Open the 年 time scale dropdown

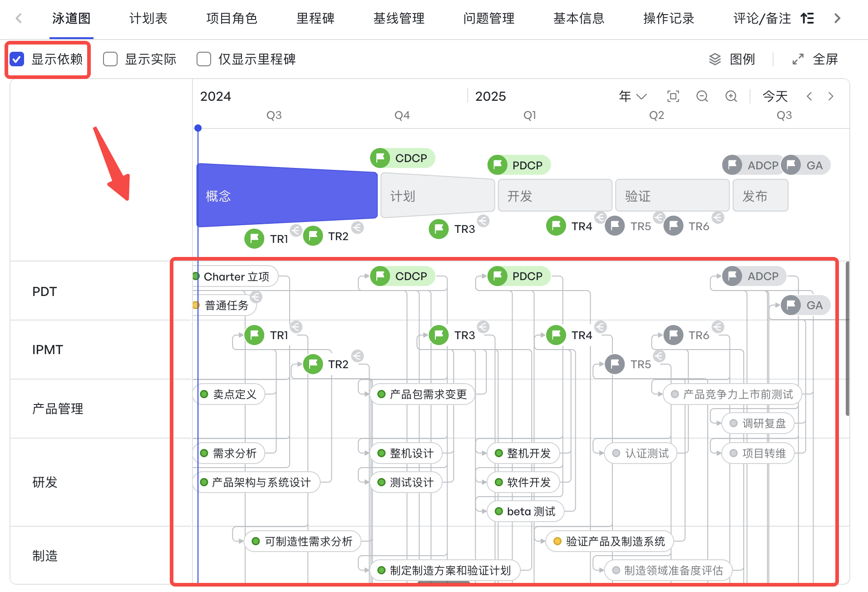click(x=632, y=96)
